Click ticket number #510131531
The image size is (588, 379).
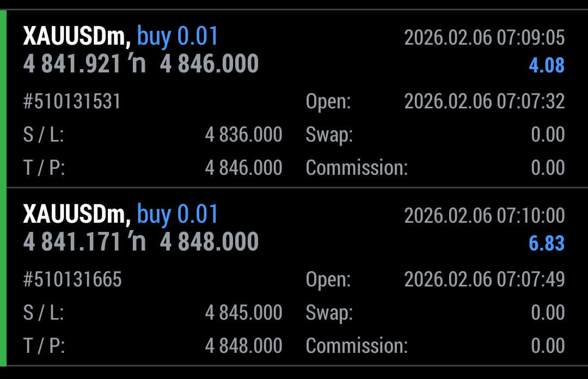click(72, 102)
